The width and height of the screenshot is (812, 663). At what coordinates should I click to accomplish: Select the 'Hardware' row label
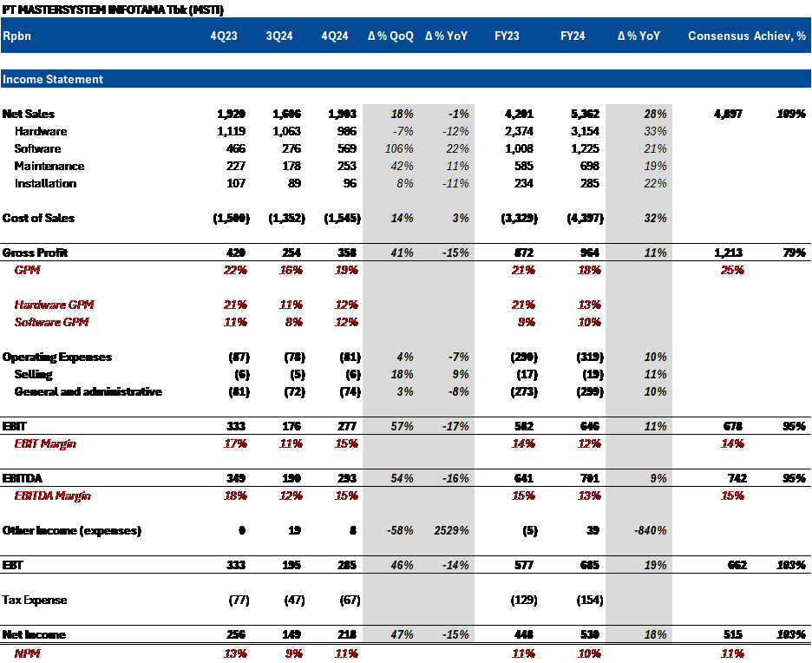tap(41, 131)
